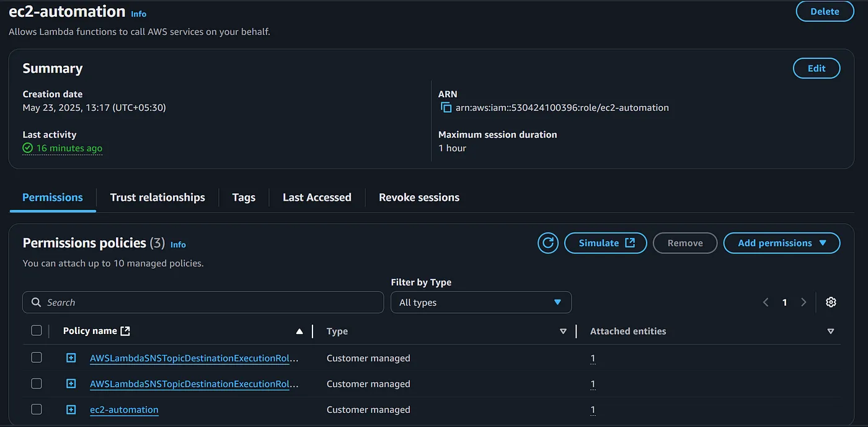Switch to the Trust relationships tab

157,198
